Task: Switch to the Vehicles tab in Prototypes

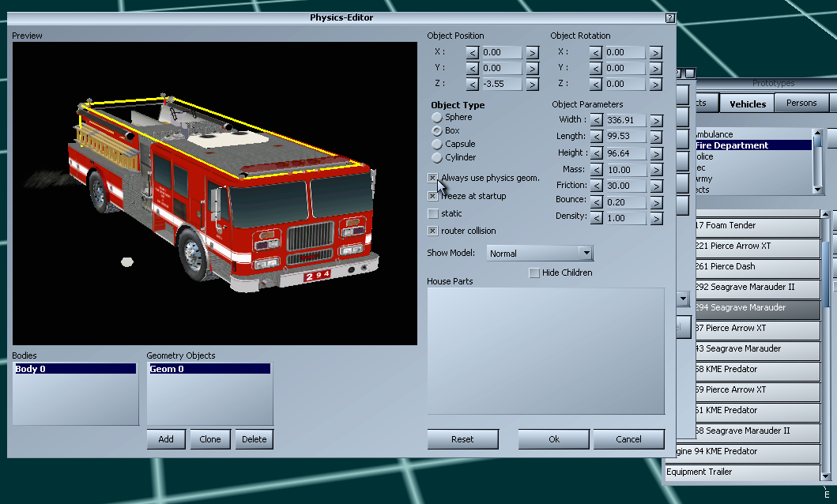Action: pyautogui.click(x=747, y=103)
